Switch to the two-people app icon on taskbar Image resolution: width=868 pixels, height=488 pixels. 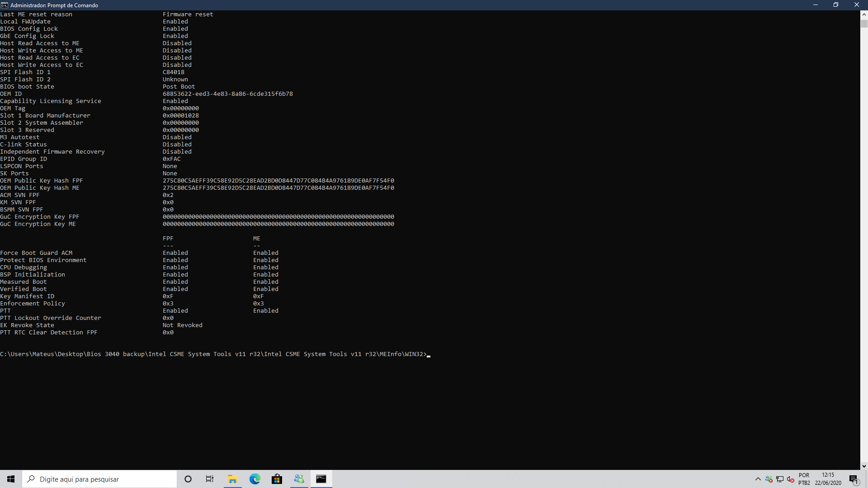tap(299, 479)
